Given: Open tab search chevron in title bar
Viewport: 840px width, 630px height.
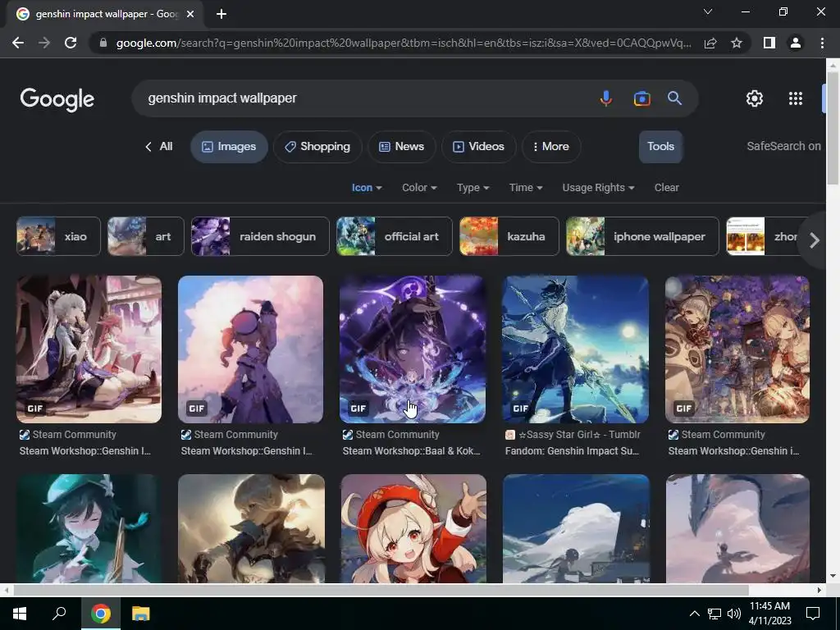Looking at the screenshot, I should click(708, 11).
